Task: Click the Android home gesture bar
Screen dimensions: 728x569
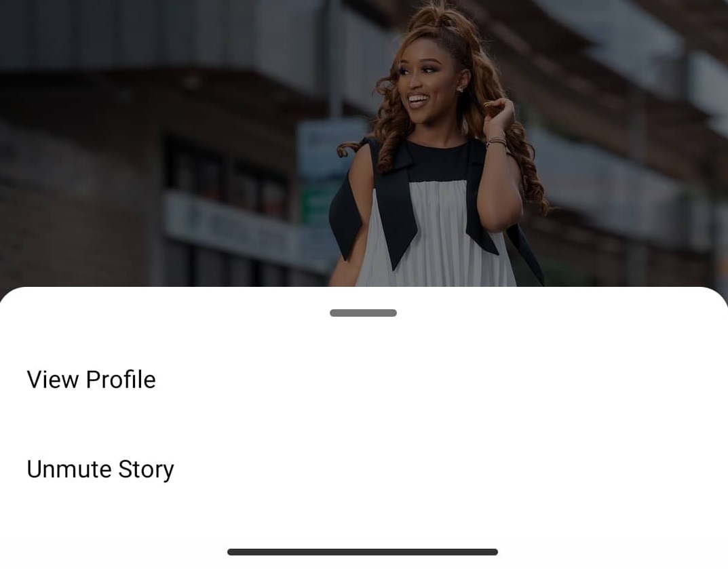Action: (362, 552)
